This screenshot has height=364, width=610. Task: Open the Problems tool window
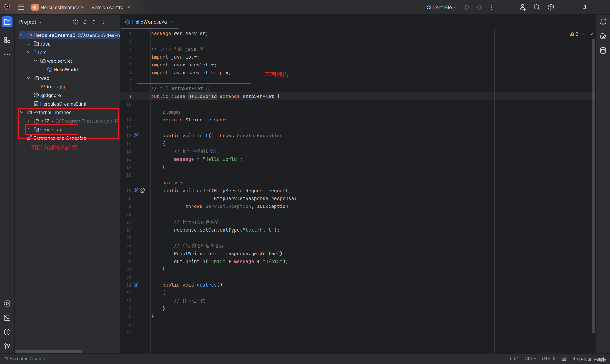[7, 332]
